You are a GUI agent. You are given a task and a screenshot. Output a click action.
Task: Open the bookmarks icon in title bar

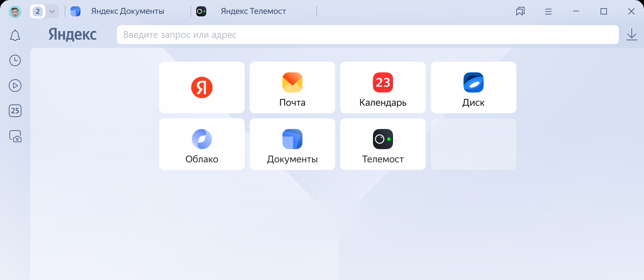(x=520, y=12)
